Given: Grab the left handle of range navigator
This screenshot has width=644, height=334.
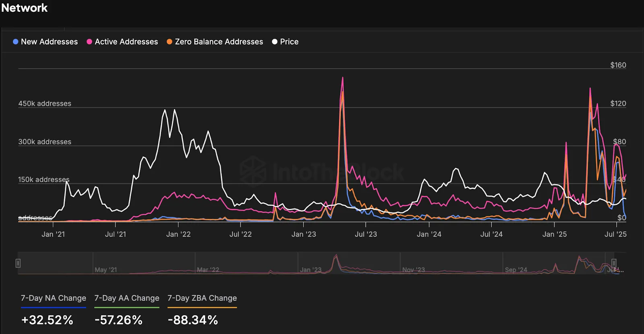Looking at the screenshot, I should [x=18, y=263].
